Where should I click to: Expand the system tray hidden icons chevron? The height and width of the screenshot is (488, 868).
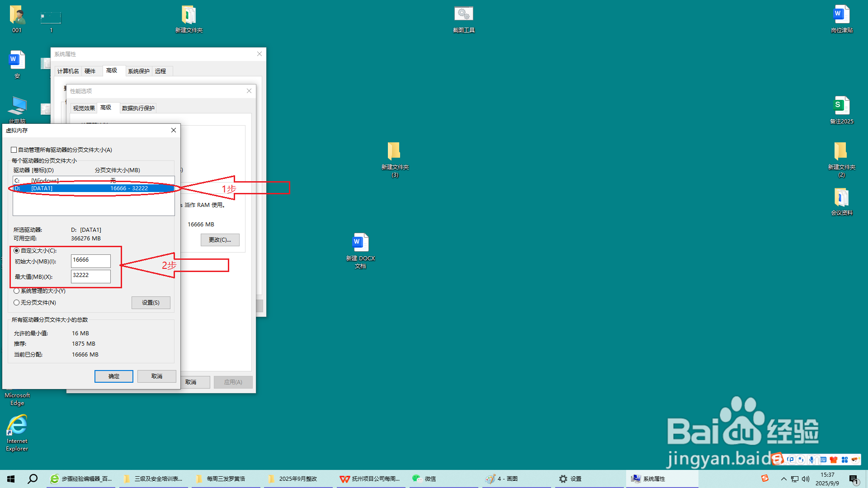(x=783, y=479)
